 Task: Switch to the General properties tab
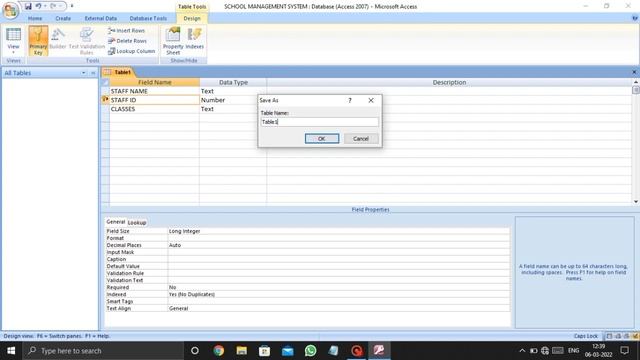click(x=116, y=222)
